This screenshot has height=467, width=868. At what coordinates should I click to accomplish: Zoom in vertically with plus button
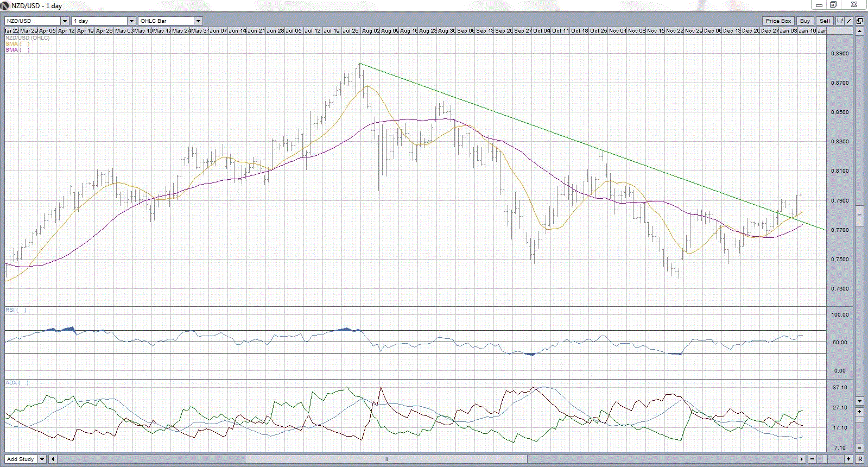(859, 412)
